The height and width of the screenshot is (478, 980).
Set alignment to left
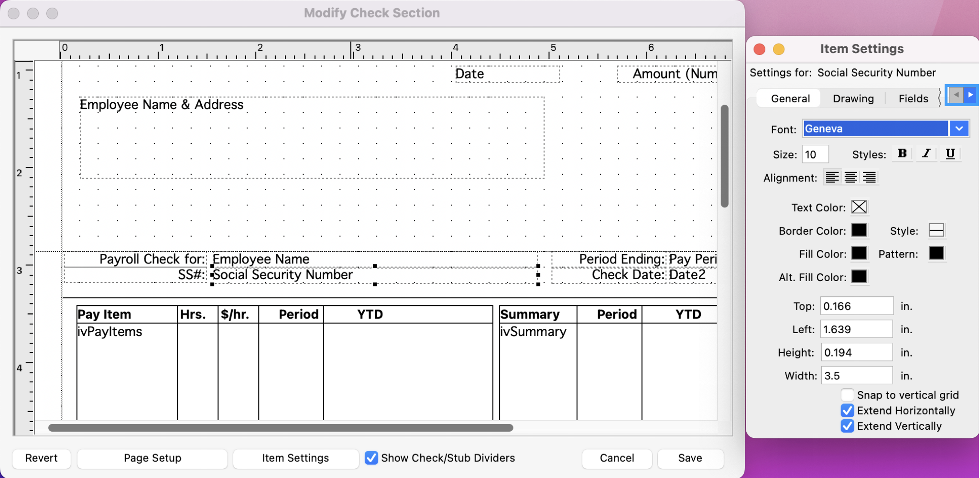832,177
